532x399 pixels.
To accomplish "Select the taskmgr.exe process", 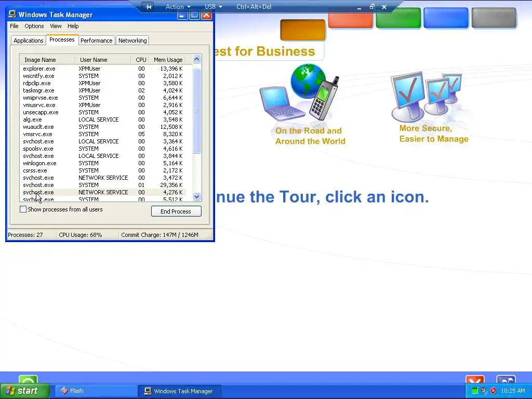I will (103, 90).
